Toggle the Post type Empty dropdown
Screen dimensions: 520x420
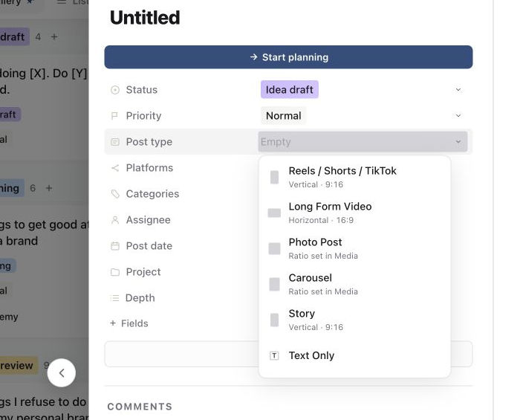363,142
